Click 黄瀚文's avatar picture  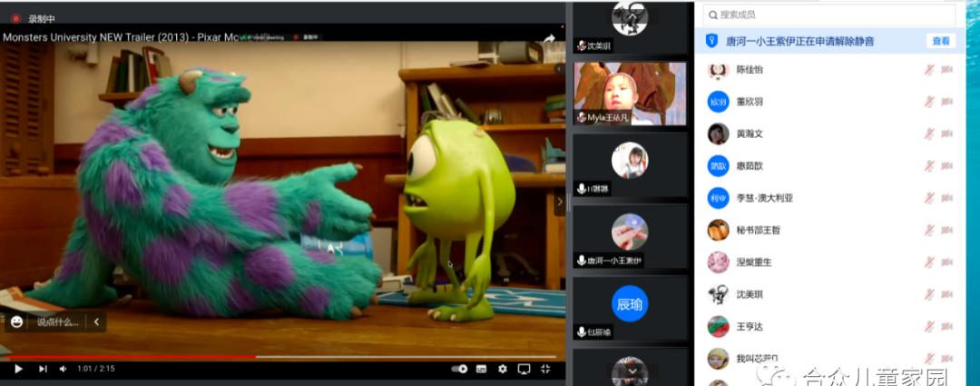tap(718, 134)
